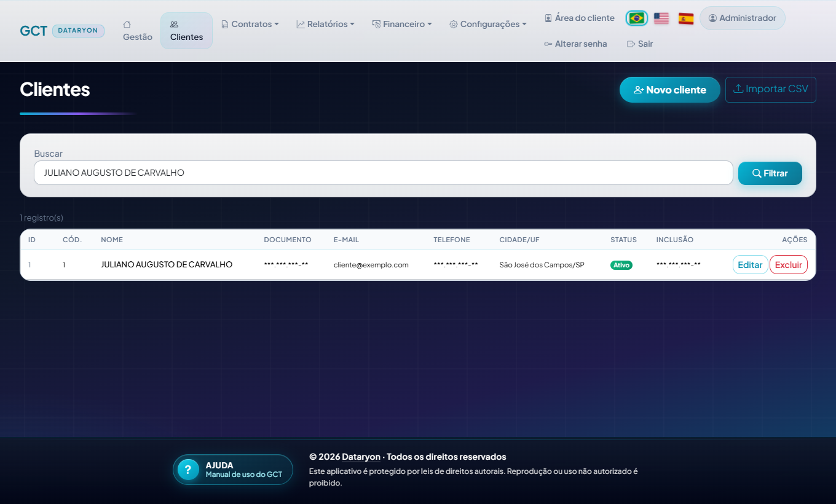Click the NOME column header
Viewport: 836px width, 504px height.
coord(112,240)
